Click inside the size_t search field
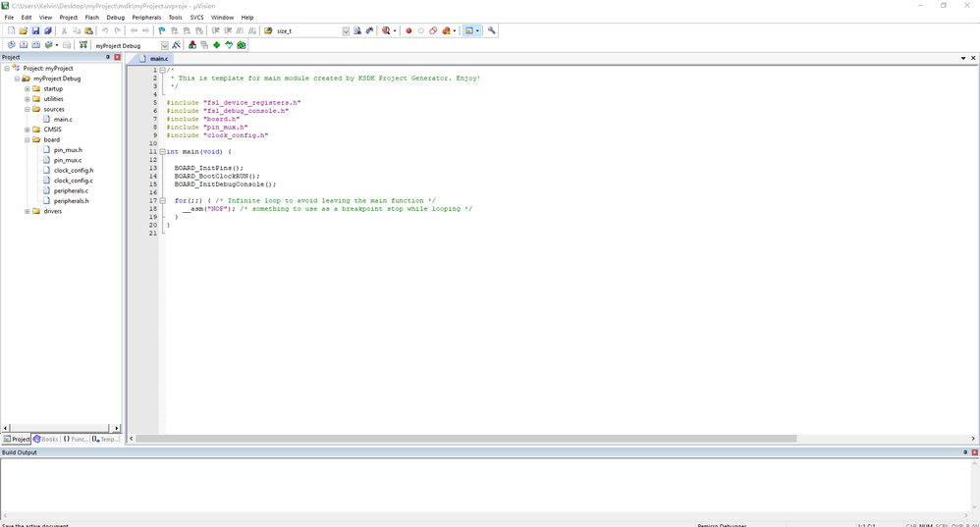 308,31
